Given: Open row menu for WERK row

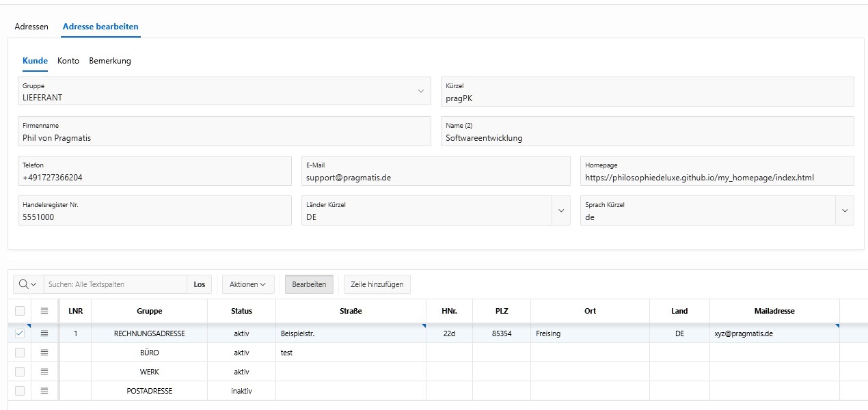Looking at the screenshot, I should (44, 372).
